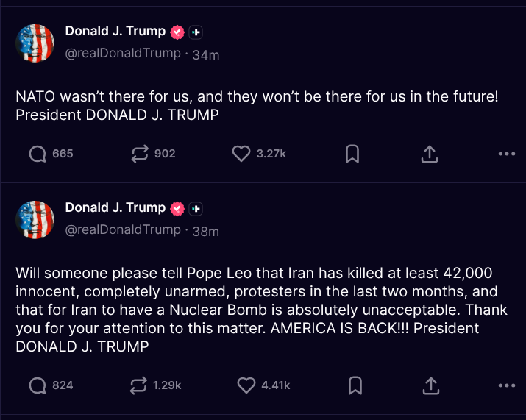Open profile avatar on the NATO post

[35, 43]
